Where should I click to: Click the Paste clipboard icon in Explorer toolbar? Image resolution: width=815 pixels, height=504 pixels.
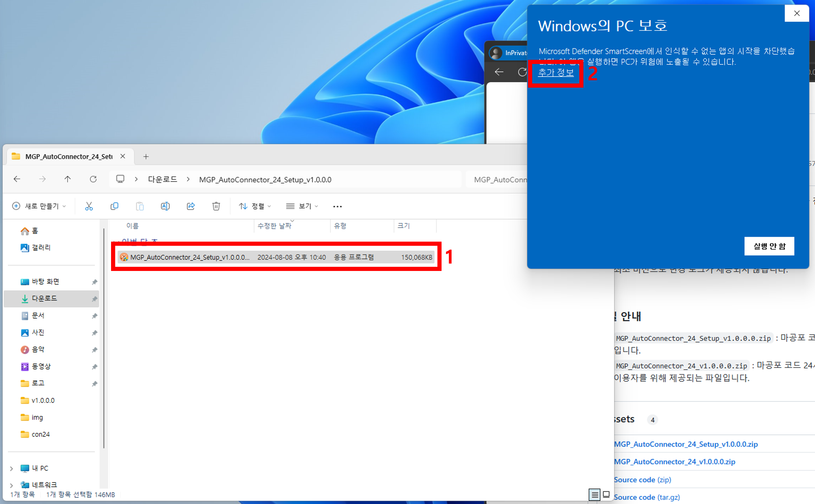pyautogui.click(x=140, y=206)
